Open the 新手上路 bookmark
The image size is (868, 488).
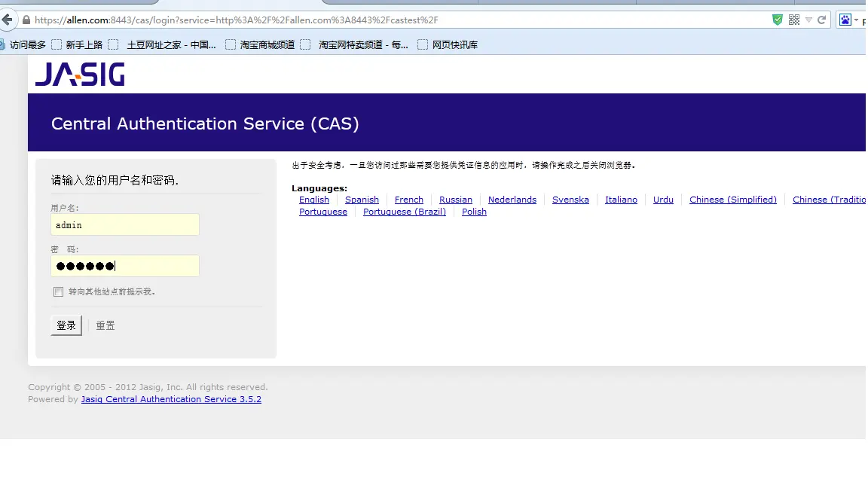pos(77,45)
